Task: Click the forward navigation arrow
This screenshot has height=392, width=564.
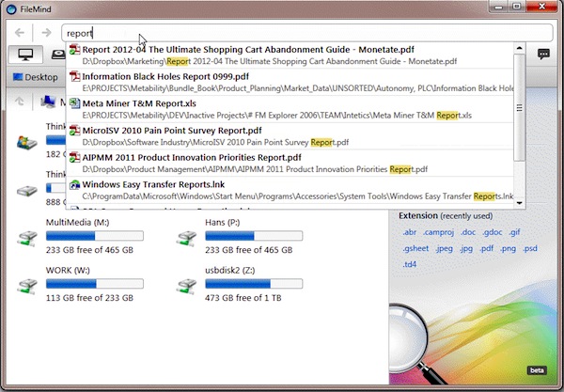Action: coord(46,33)
